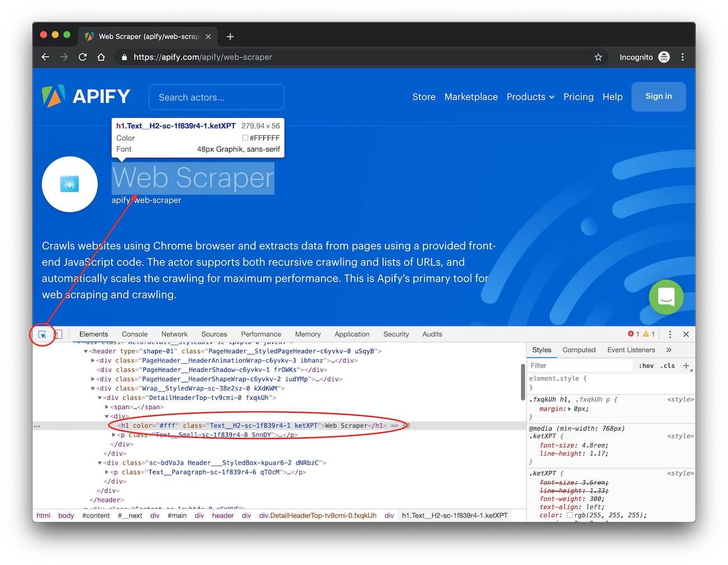728x565 pixels.
Task: Click the apify/web-scraper subtitle text
Action: point(146,200)
